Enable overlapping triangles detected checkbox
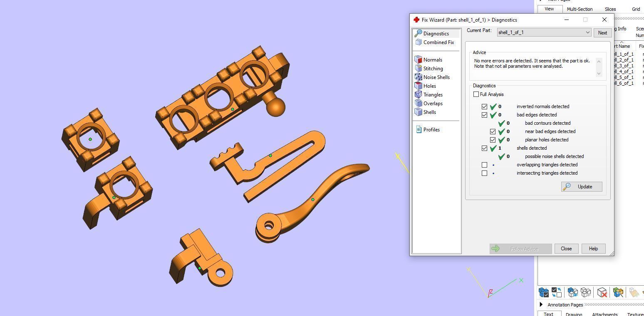This screenshot has width=644, height=316. (x=484, y=165)
